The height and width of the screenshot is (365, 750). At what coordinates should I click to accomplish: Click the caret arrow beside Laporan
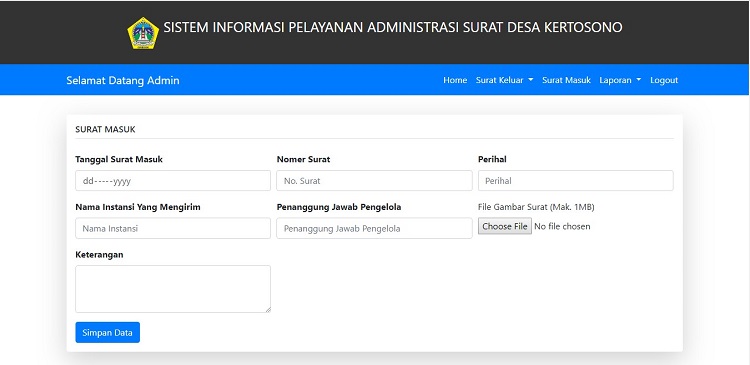point(639,80)
